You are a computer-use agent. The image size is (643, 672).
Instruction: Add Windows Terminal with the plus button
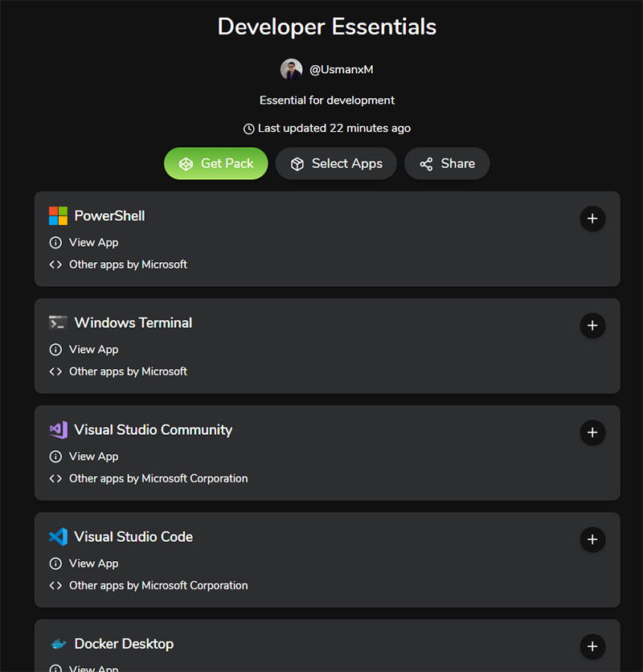pyautogui.click(x=592, y=326)
